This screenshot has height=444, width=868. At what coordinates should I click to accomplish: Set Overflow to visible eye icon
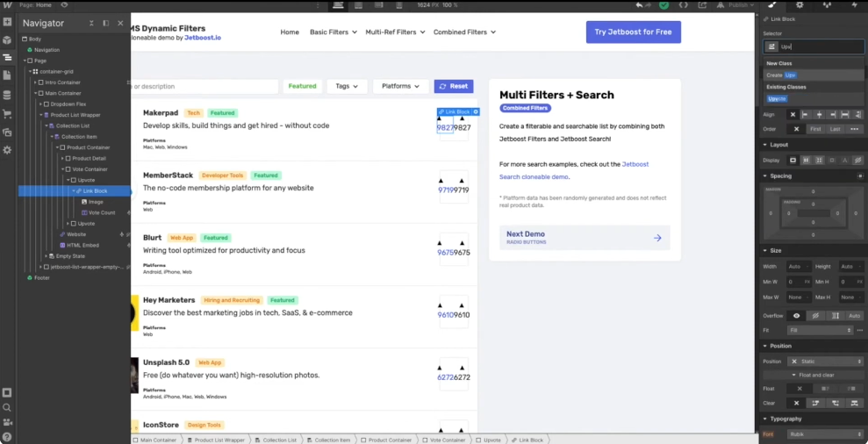[x=797, y=316]
